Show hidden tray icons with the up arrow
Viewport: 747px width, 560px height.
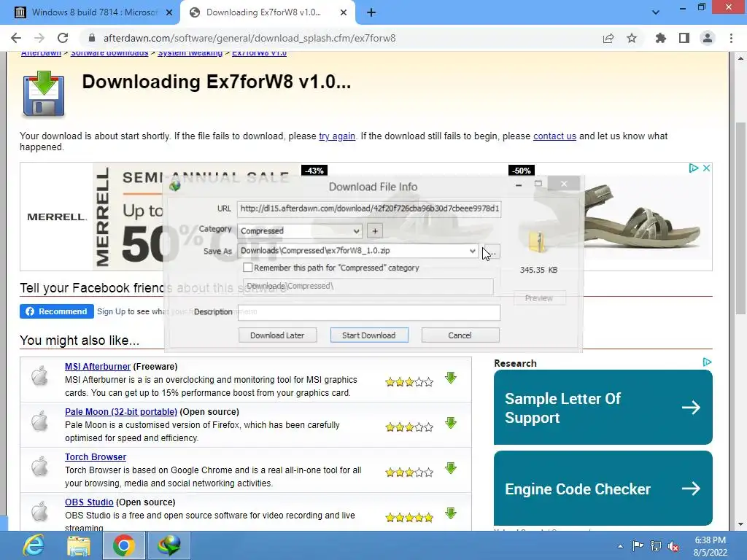pyautogui.click(x=620, y=547)
